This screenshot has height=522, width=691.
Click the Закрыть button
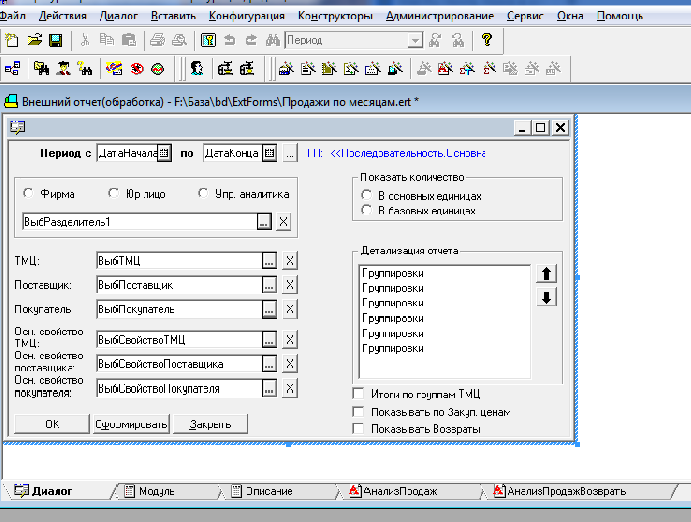(210, 424)
